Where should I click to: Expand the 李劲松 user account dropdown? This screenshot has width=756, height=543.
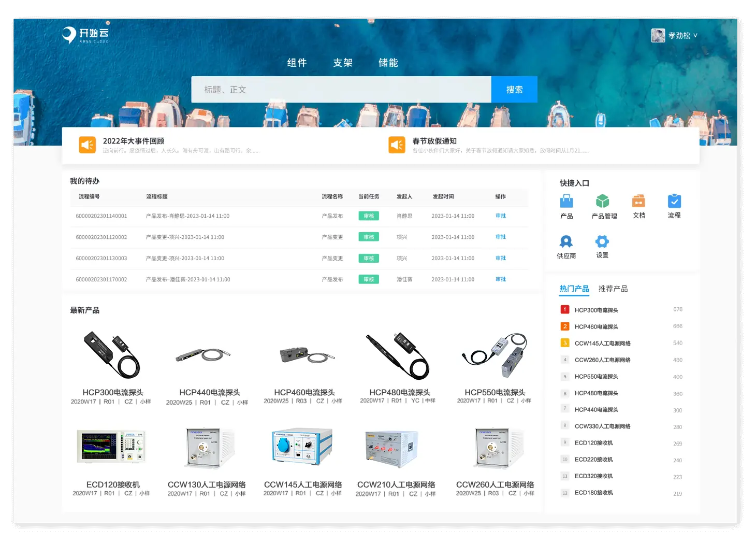point(675,36)
